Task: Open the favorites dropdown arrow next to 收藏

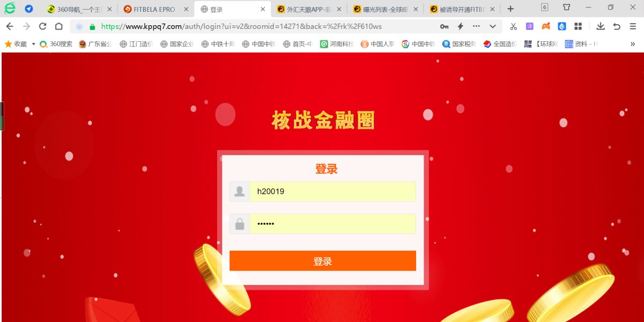Action: click(x=33, y=44)
